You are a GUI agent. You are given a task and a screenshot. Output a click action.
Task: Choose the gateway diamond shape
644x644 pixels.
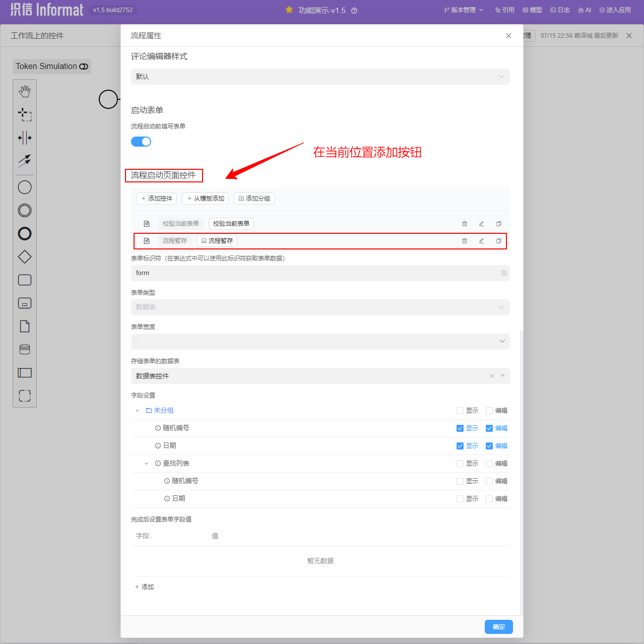click(25, 257)
